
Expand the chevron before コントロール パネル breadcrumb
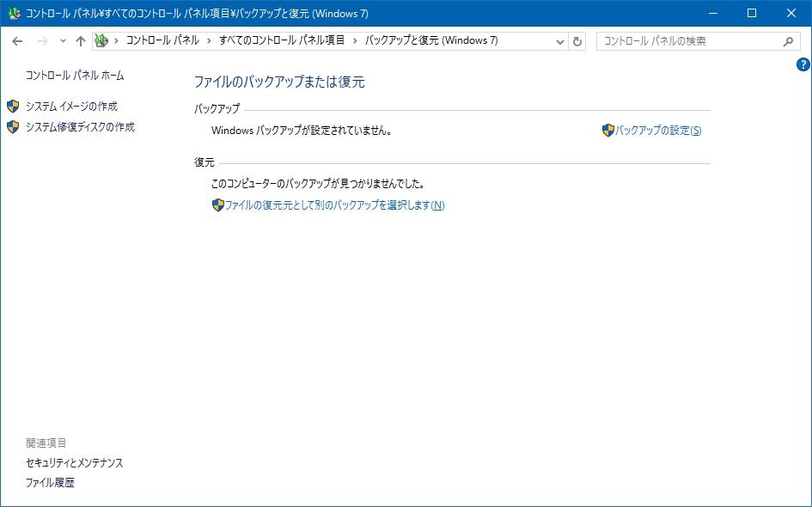point(116,41)
